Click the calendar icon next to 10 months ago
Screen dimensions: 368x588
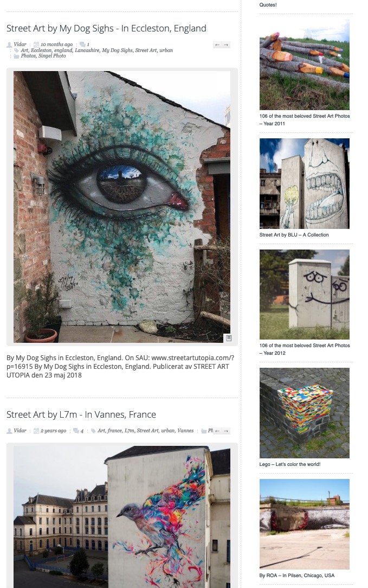click(x=36, y=44)
